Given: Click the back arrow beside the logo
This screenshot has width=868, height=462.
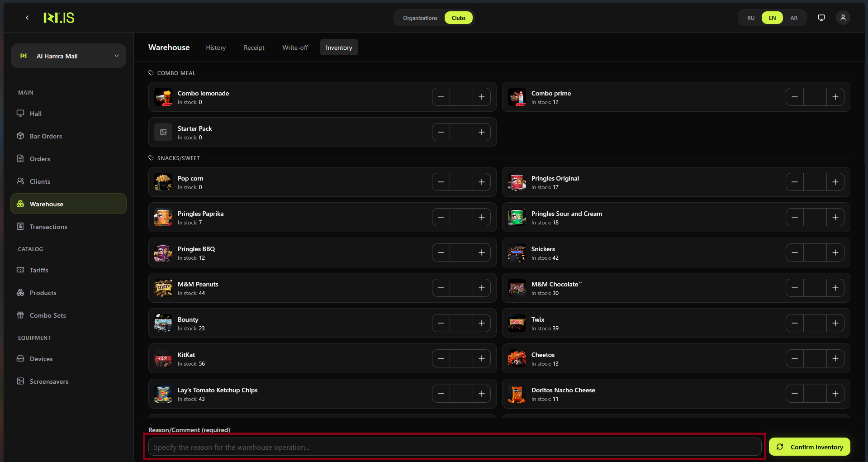Looking at the screenshot, I should tap(27, 18).
